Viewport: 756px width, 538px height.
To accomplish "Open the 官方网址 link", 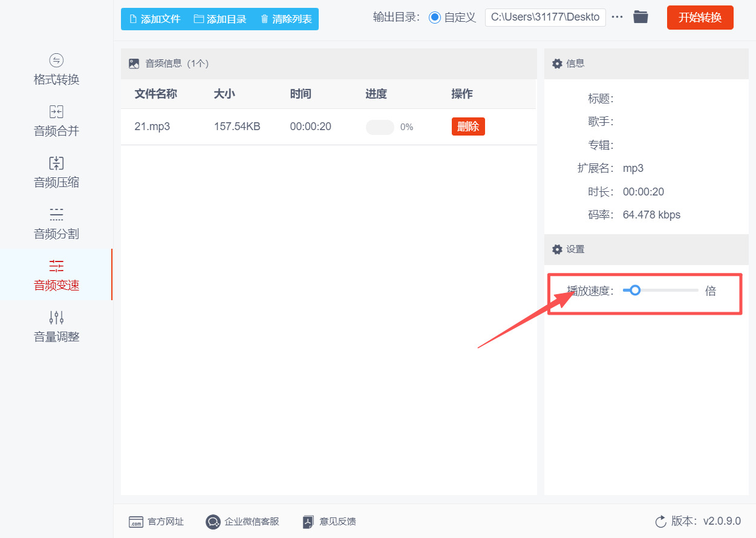I will point(156,522).
